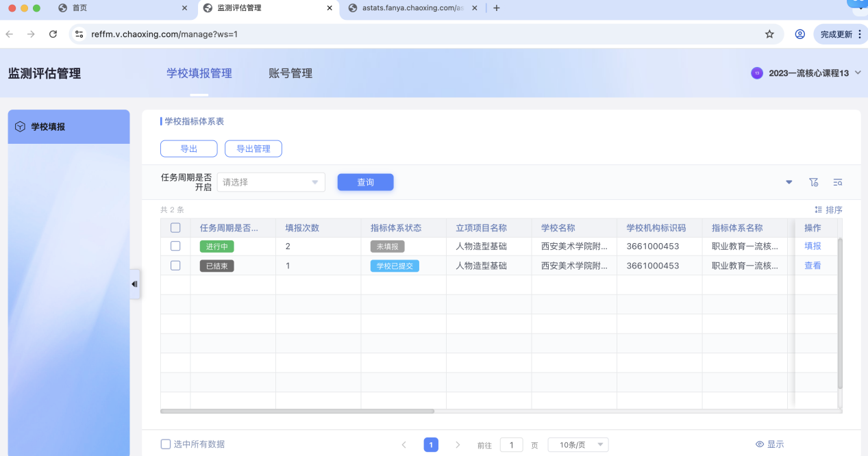The height and width of the screenshot is (456, 868).
Task: Collapse the left sidebar panel handle
Action: [134, 284]
